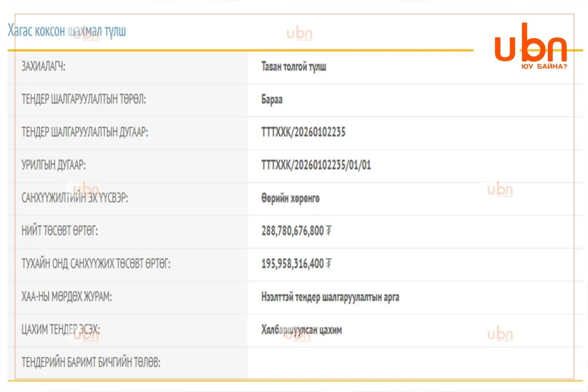Click the ubn watermark at top center
Viewport: 588px width, 392px height.
point(299,34)
